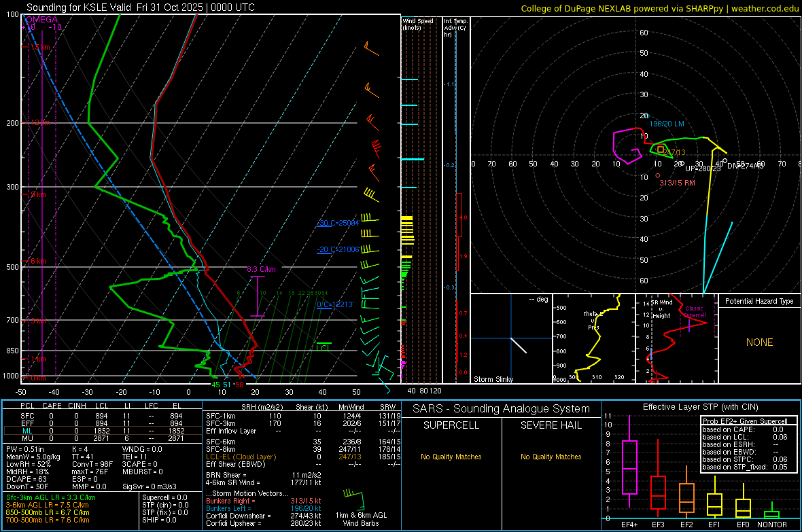Click the 0 C=12213' freezing level label

click(335, 304)
